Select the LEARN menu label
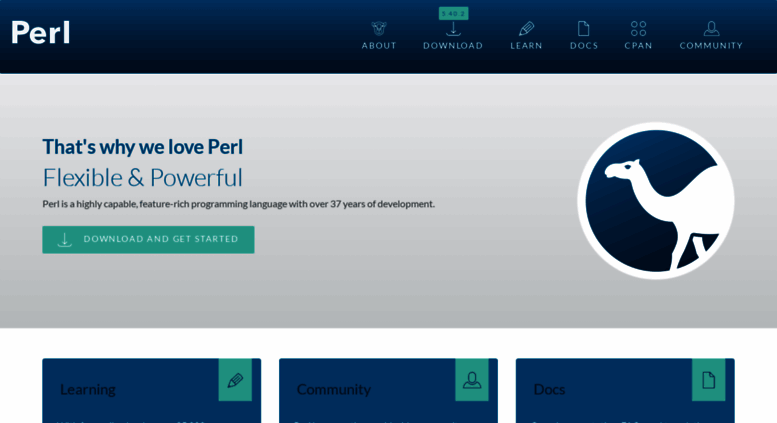The width and height of the screenshot is (777, 423). (x=526, y=46)
